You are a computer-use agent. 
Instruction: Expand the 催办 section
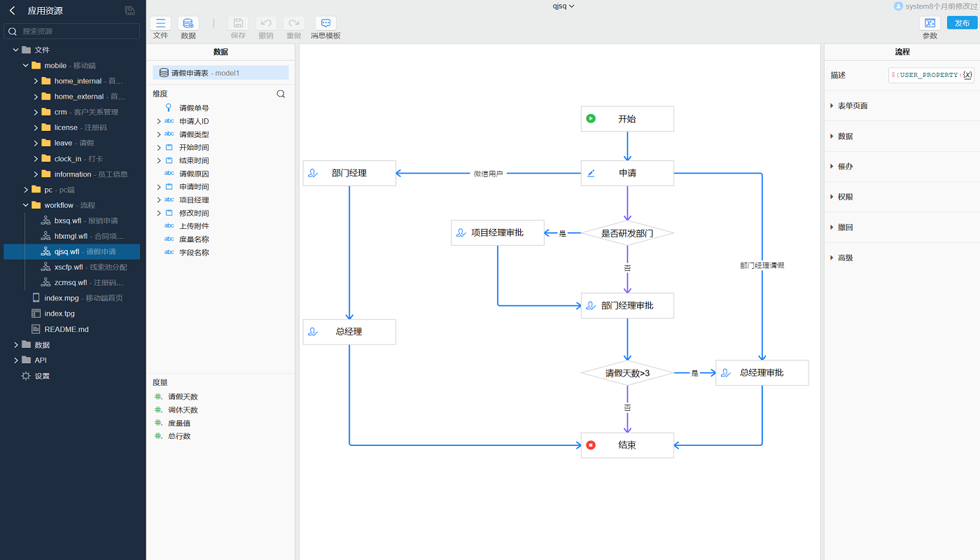coord(845,167)
